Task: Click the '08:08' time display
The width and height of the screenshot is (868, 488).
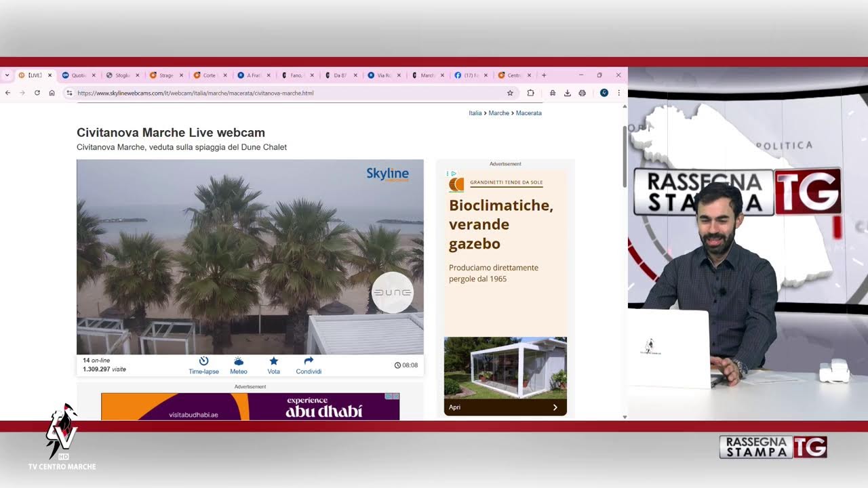Action: [406, 365]
